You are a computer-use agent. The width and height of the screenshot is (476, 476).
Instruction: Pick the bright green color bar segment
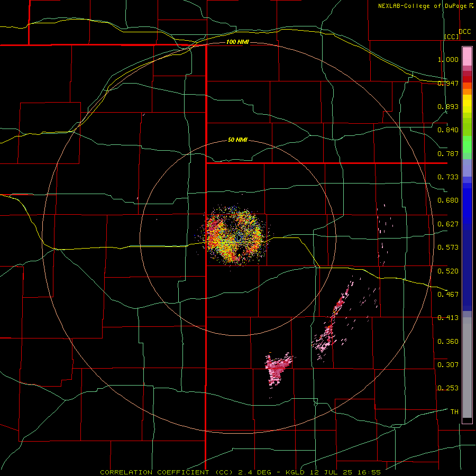point(467,144)
